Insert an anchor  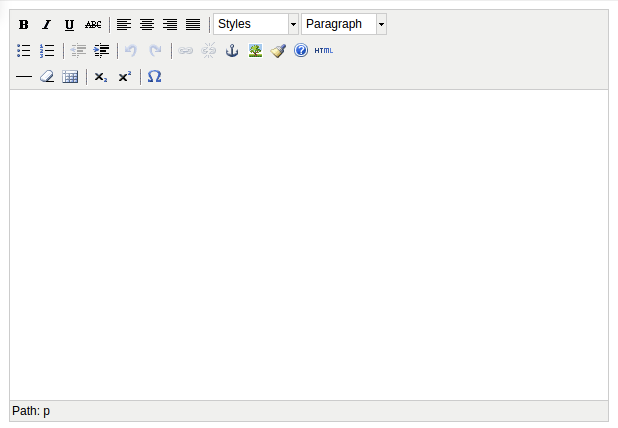[x=232, y=50]
